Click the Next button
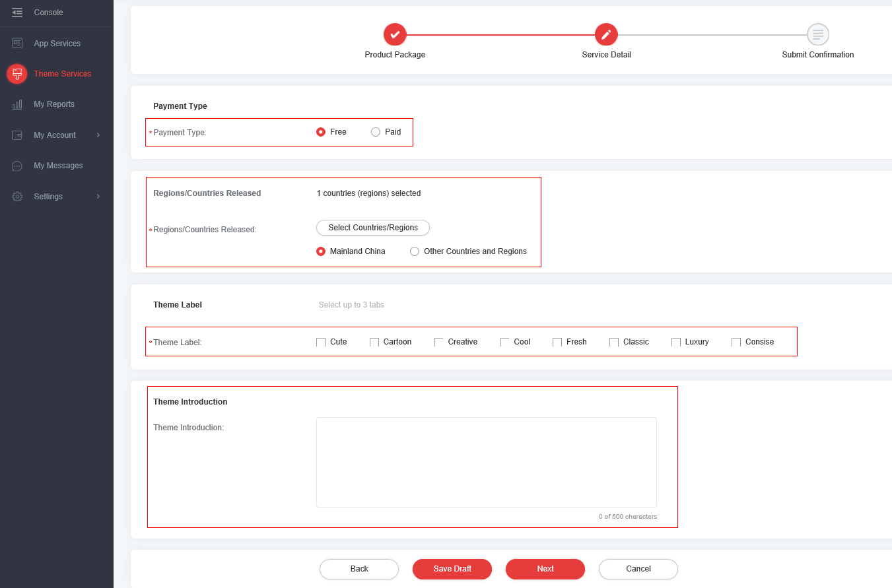Image resolution: width=892 pixels, height=588 pixels. pos(545,569)
